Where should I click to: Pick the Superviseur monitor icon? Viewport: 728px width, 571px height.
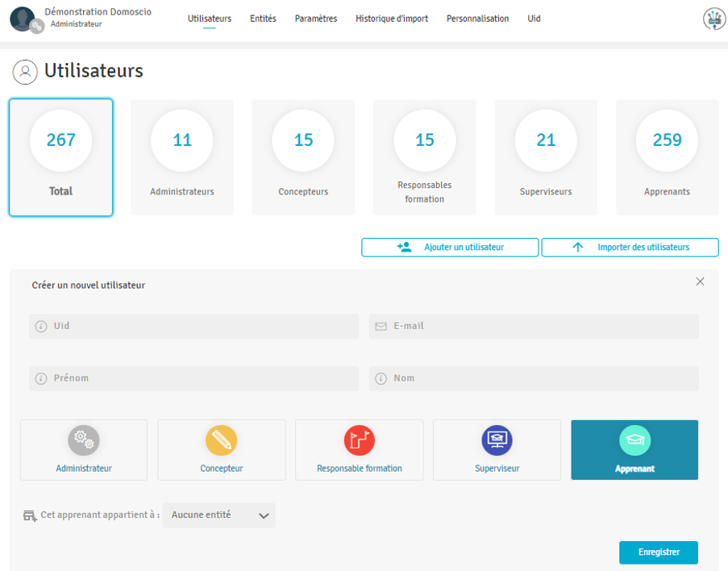(x=497, y=440)
